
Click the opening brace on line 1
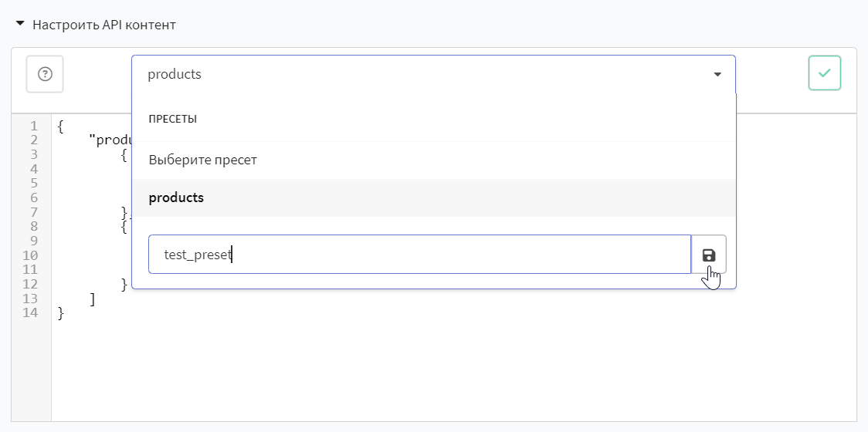coord(61,126)
